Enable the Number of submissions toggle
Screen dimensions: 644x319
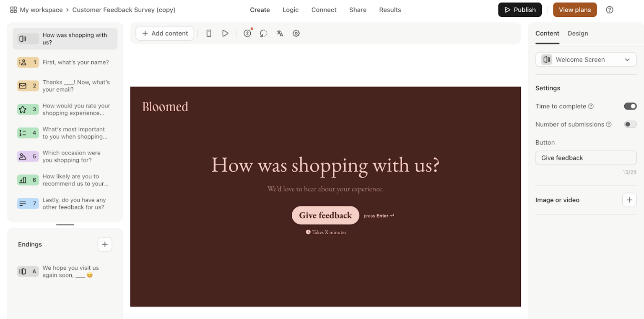click(630, 124)
